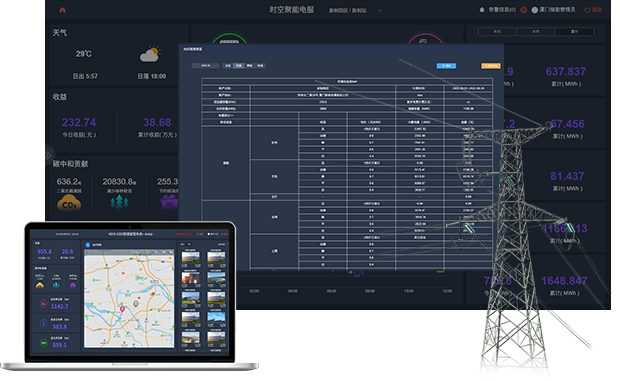Viewport: 620px width, 381px height.
Task: Select first option in report toggle group
Action: click(228, 66)
